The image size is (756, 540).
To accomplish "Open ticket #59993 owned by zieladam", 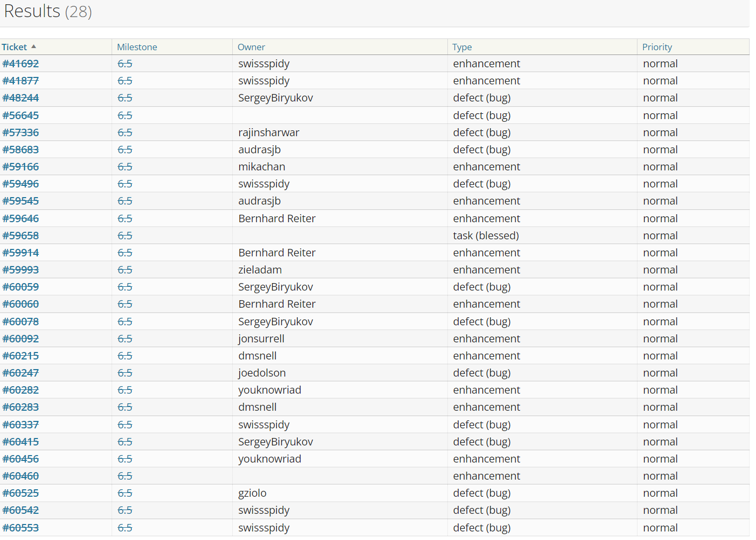I will [x=20, y=270].
